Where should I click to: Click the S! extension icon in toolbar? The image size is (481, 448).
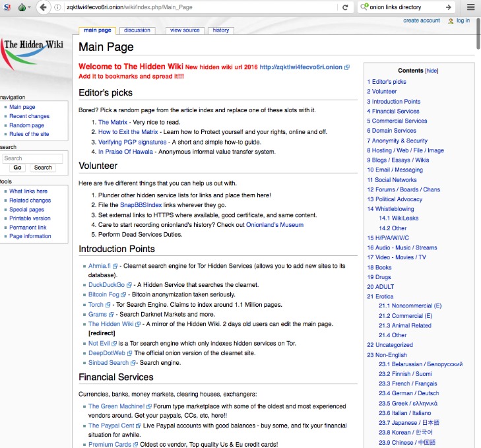(x=7, y=7)
